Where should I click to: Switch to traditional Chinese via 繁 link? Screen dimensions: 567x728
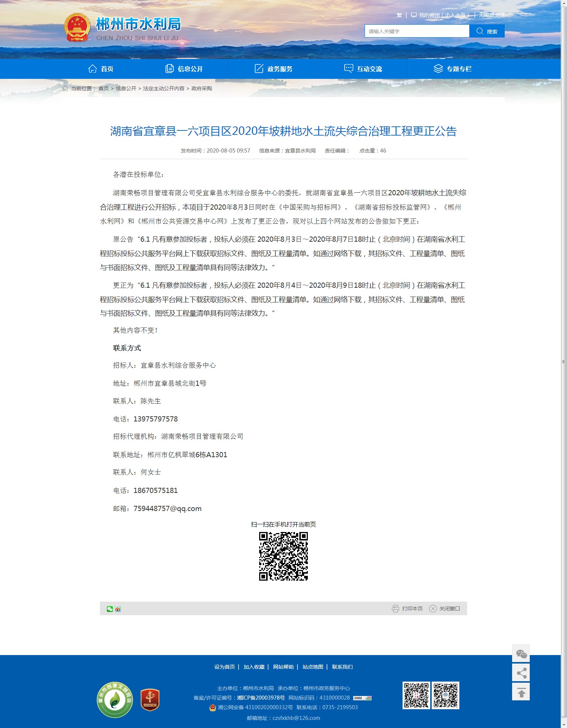(x=399, y=15)
